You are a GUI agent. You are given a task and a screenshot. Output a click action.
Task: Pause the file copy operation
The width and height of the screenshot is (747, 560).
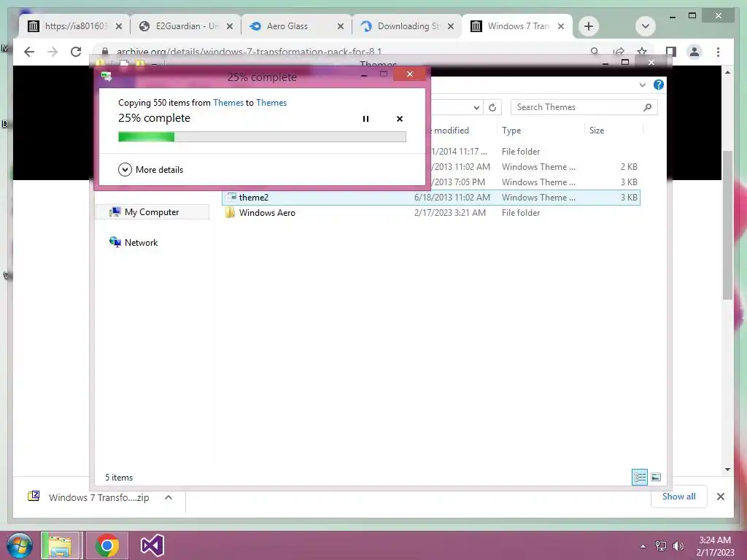[x=365, y=119]
